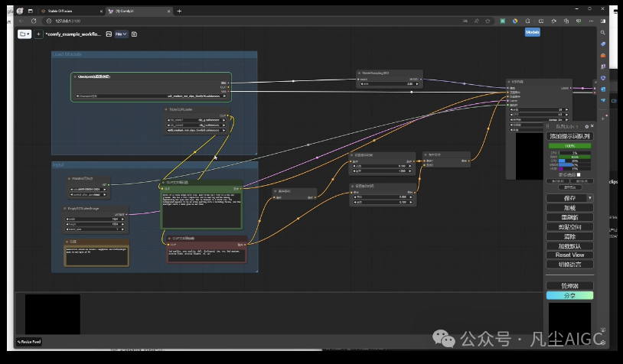Open queue panel settings gear
This screenshot has height=364, width=623.
pyautogui.click(x=586, y=126)
